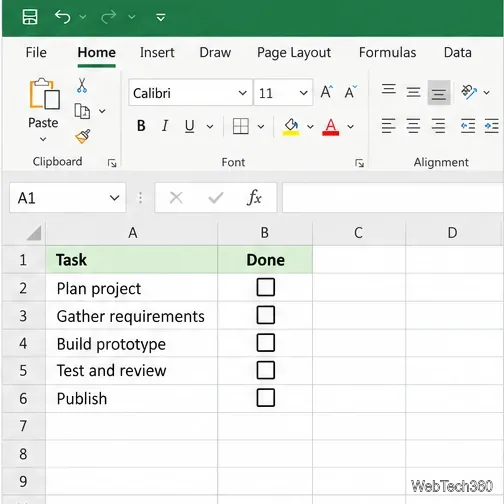Tick the Test and review checkbox
The height and width of the screenshot is (504, 504).
point(266,370)
